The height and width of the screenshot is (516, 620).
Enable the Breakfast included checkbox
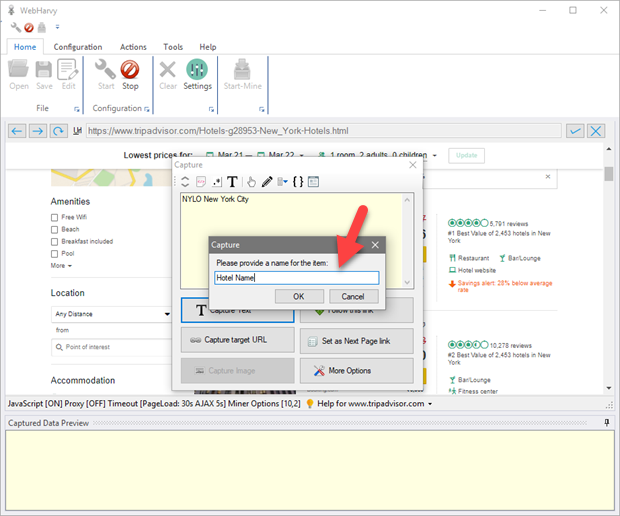[55, 241]
